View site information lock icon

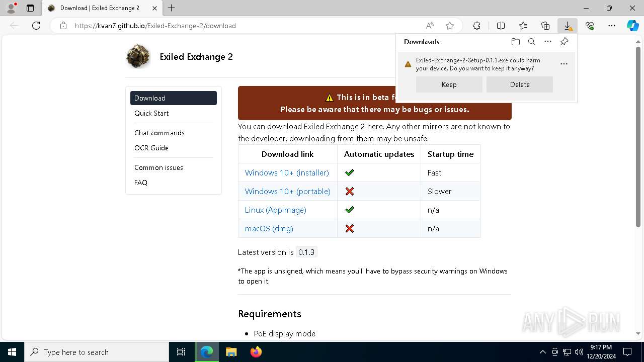point(63,26)
